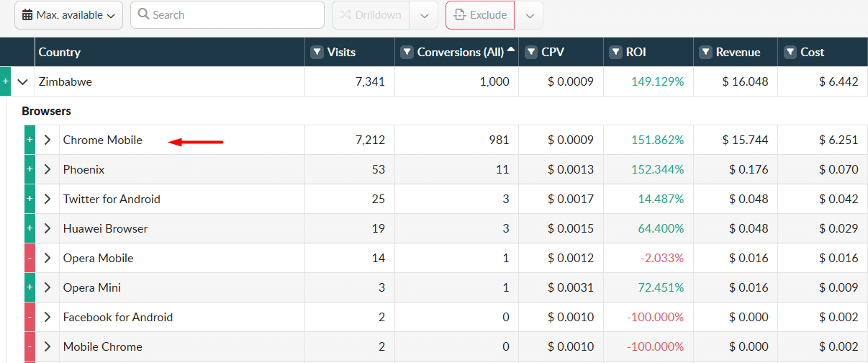The height and width of the screenshot is (363, 868).
Task: Collapse the Zimbabwe country row
Action: 23,82
